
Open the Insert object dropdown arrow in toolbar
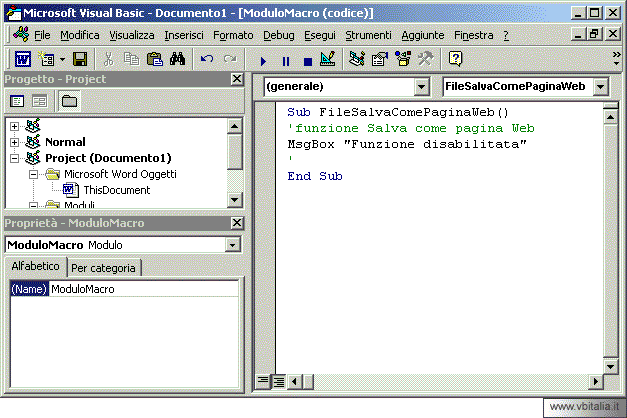pos(62,60)
